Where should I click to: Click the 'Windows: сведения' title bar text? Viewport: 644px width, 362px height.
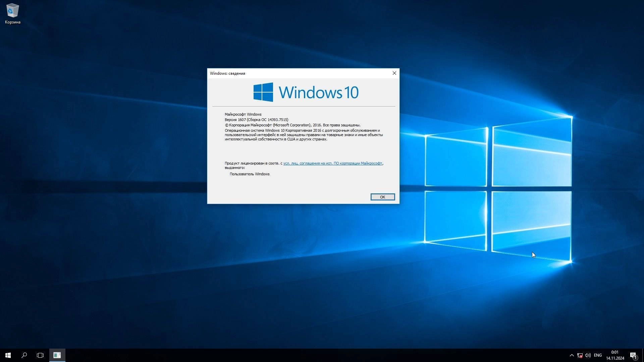(x=227, y=73)
